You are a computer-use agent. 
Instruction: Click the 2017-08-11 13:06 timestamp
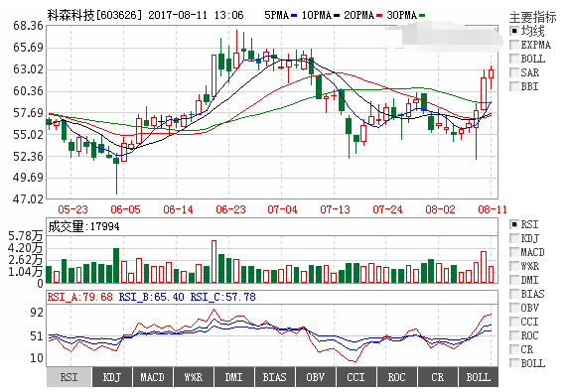pos(196,15)
